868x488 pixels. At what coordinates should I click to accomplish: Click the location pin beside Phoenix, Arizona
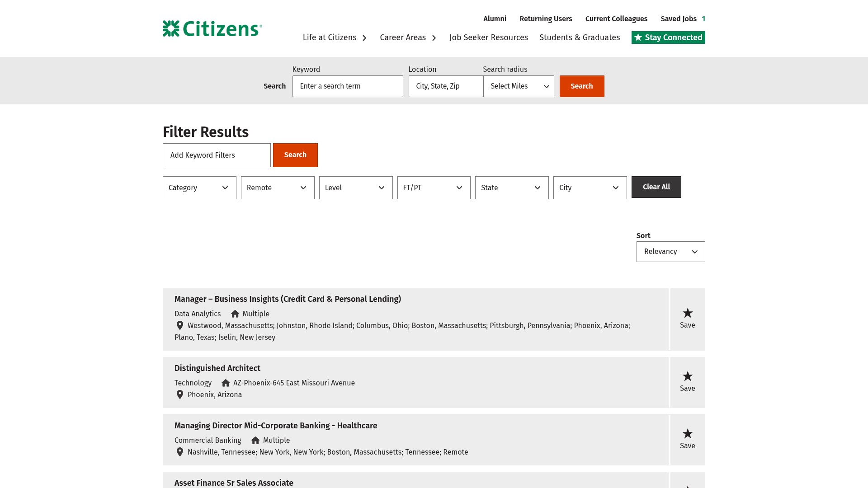point(180,395)
